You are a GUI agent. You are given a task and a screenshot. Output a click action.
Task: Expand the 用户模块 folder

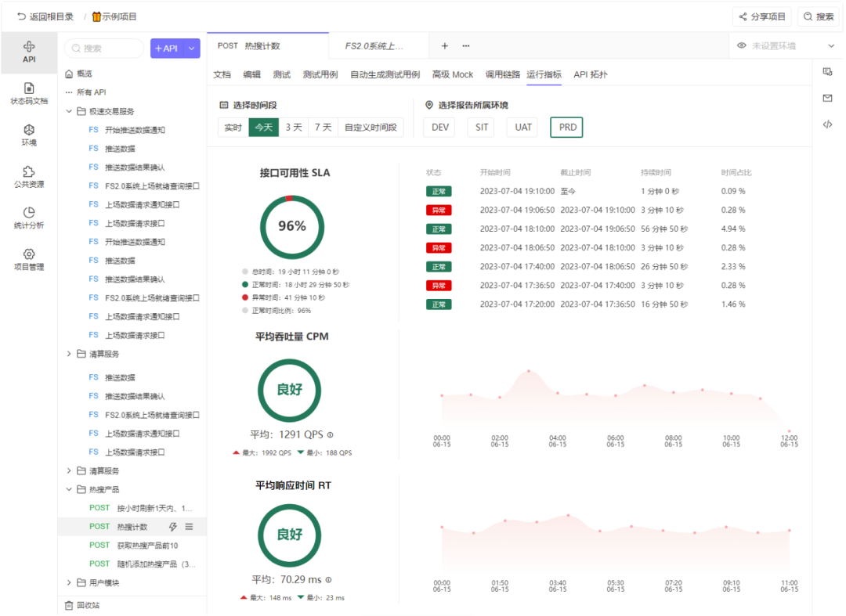[x=70, y=582]
